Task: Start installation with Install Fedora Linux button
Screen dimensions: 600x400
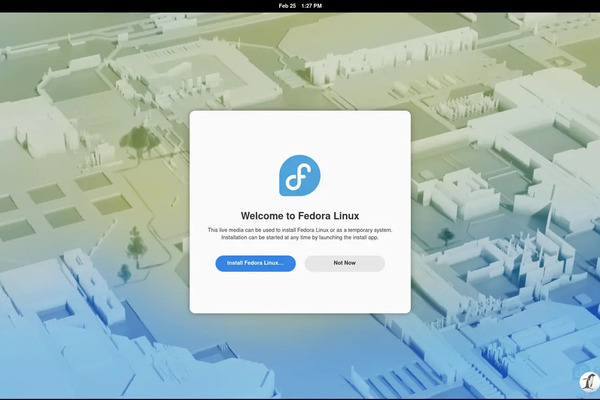Action: click(255, 263)
